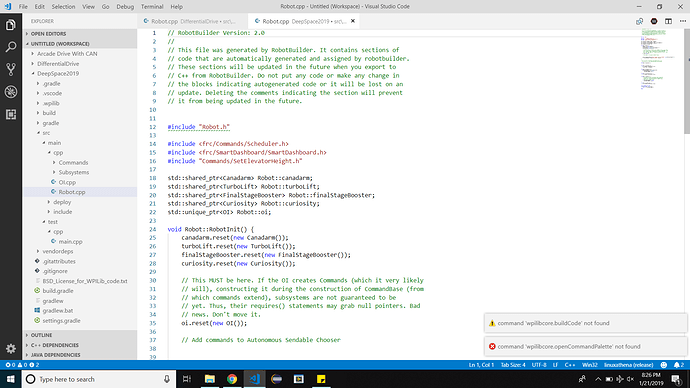
Task: Expand the JAVA DEPENDENCIES section
Action: point(55,355)
